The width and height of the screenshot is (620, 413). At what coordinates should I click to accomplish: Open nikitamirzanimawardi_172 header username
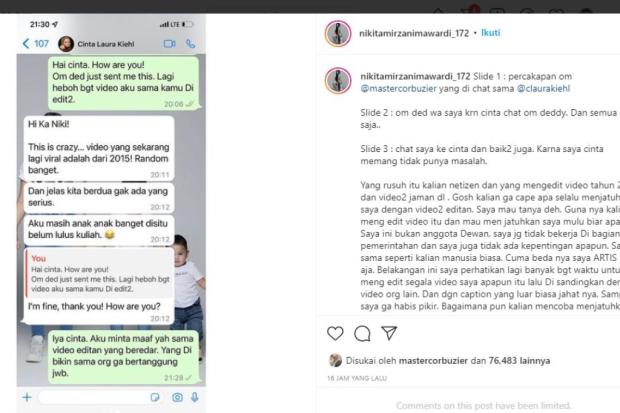pyautogui.click(x=414, y=33)
